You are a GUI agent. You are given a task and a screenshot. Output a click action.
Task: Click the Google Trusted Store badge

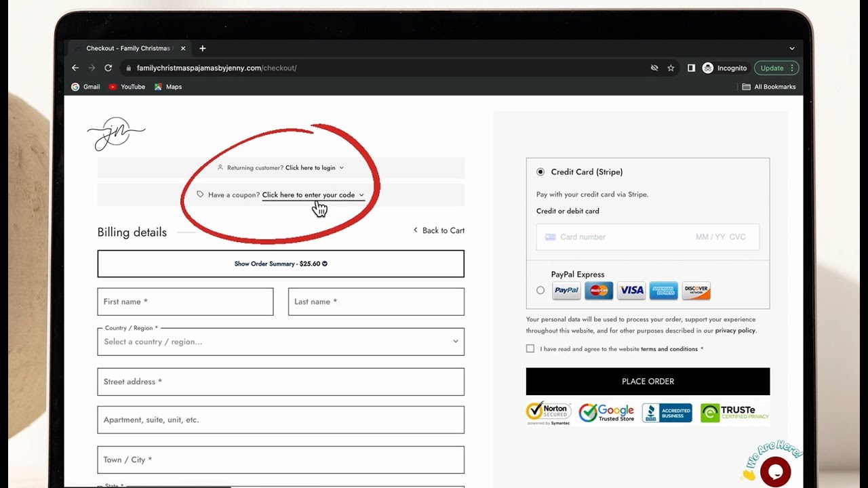pos(606,413)
